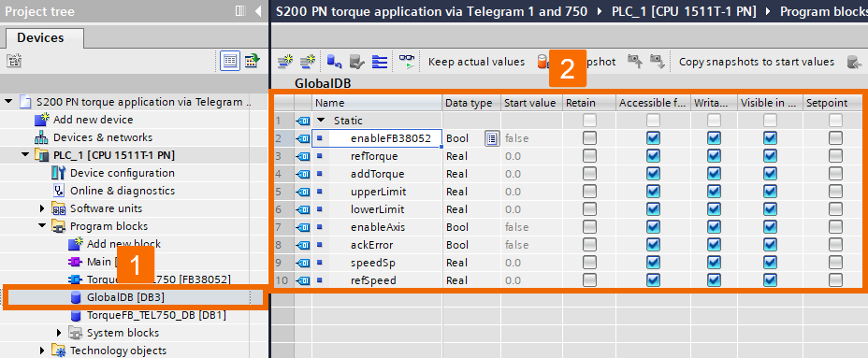Click the false start value of ackError
The height and width of the screenshot is (358, 868).
coord(530,245)
